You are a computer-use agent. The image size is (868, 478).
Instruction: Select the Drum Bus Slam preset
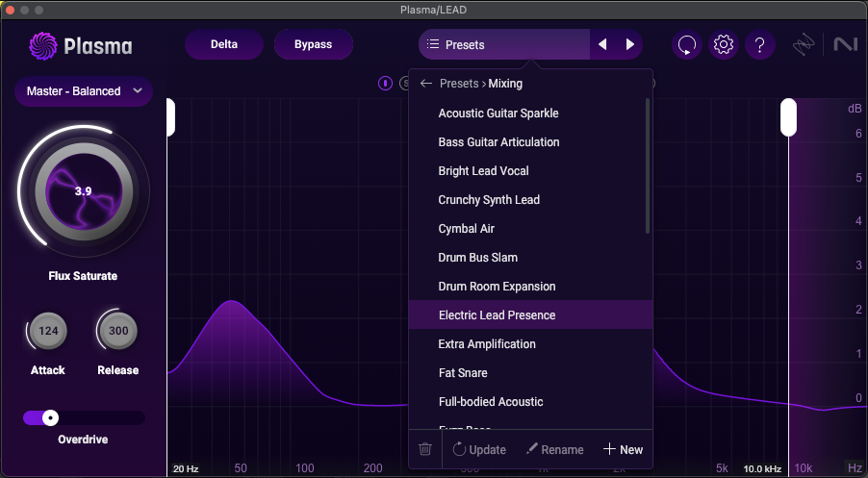click(x=530, y=257)
